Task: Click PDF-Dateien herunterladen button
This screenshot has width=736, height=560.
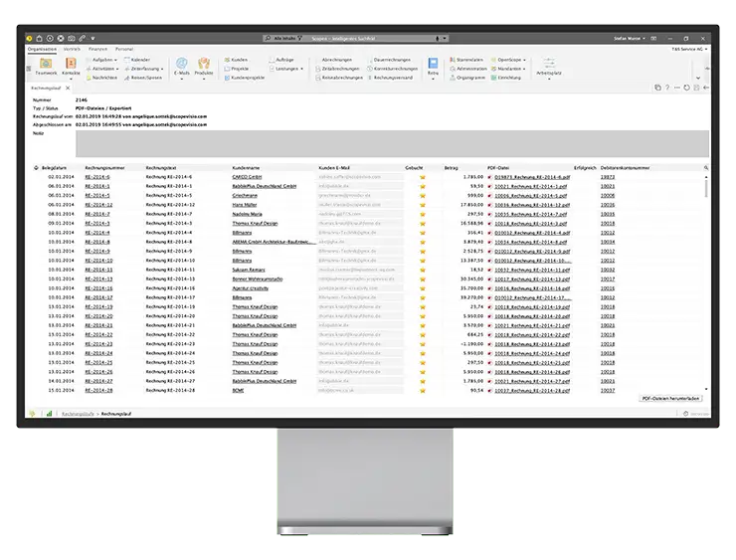Action: [x=672, y=397]
